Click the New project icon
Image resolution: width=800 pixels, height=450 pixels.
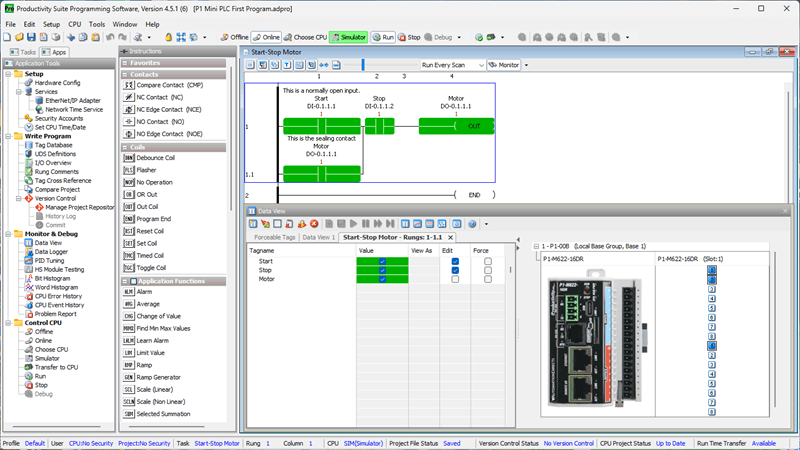pyautogui.click(x=7, y=37)
